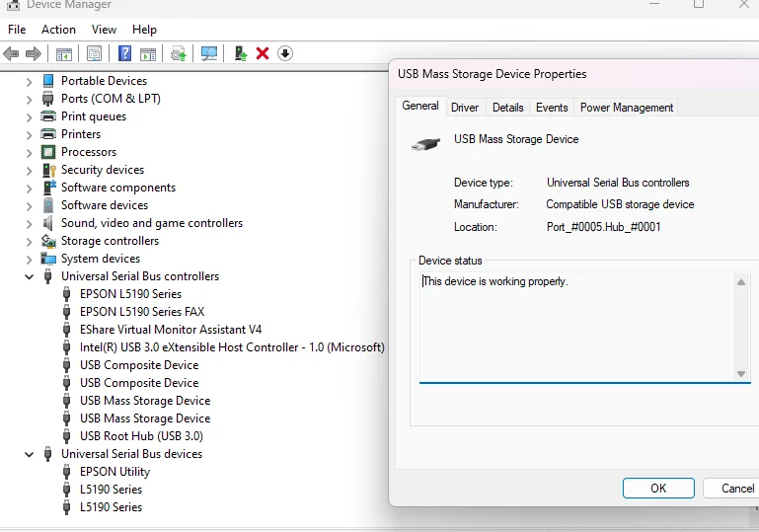This screenshot has height=532, width=759.
Task: Click the Software components icon
Action: click(x=49, y=188)
